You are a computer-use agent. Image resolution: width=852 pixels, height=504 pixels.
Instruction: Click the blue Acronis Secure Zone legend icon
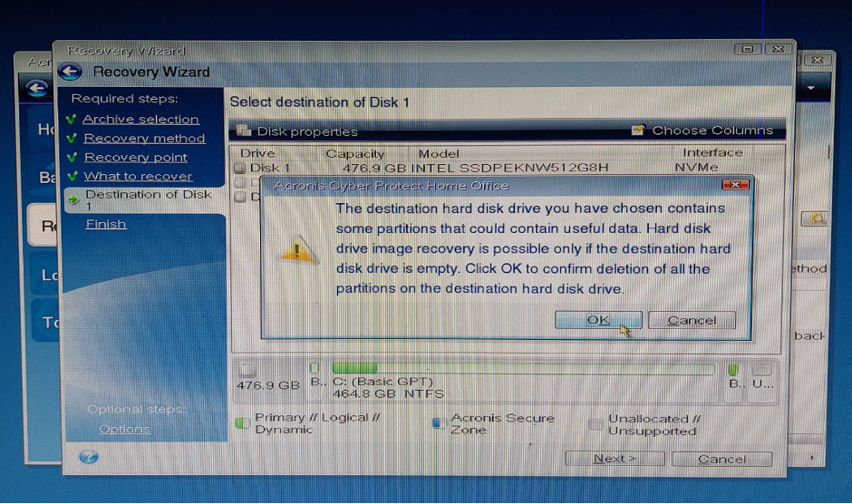click(x=438, y=423)
